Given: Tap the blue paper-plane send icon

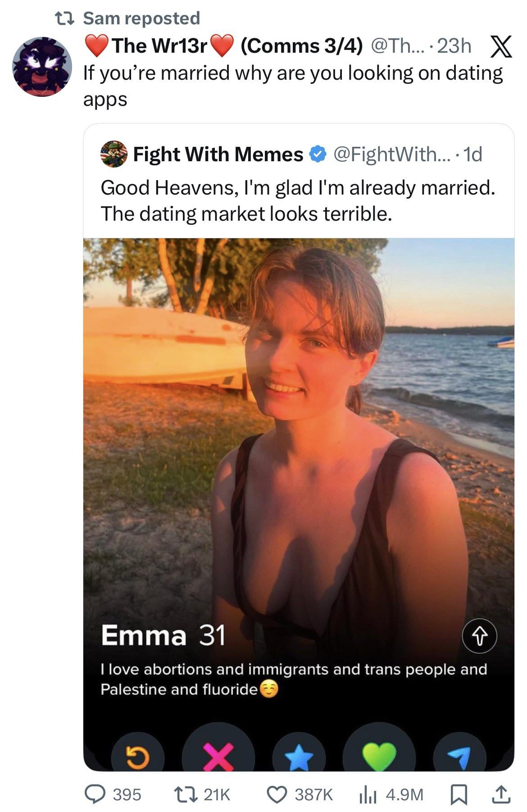Looking at the screenshot, I should click(x=459, y=757).
